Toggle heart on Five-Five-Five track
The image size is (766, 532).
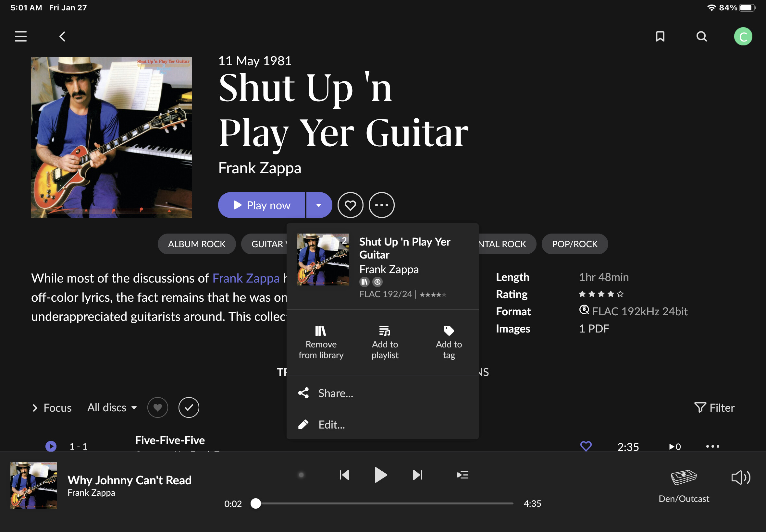click(586, 446)
